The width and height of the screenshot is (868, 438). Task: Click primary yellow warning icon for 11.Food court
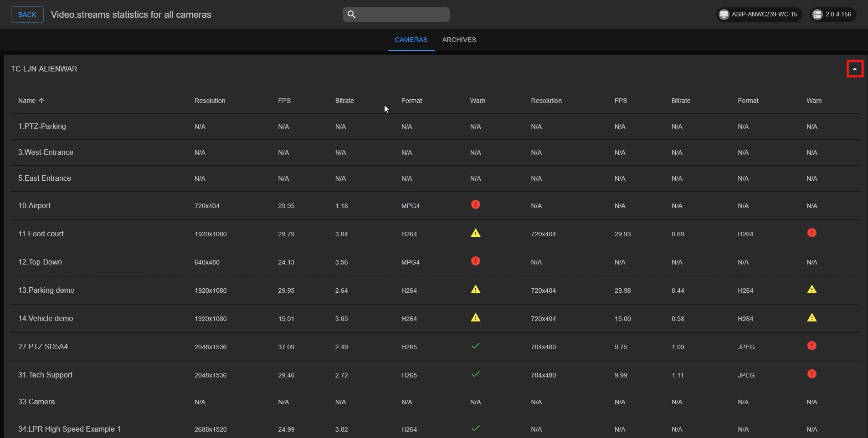tap(475, 233)
